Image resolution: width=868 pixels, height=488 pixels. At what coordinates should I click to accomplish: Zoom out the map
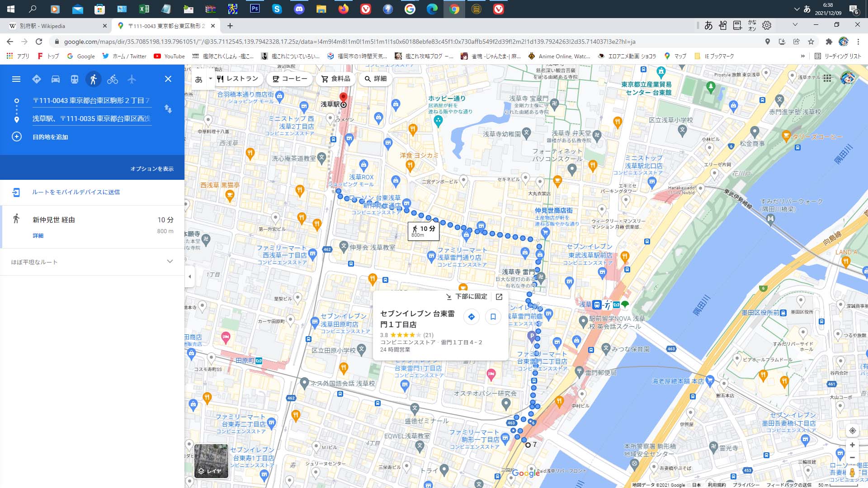[x=852, y=458]
